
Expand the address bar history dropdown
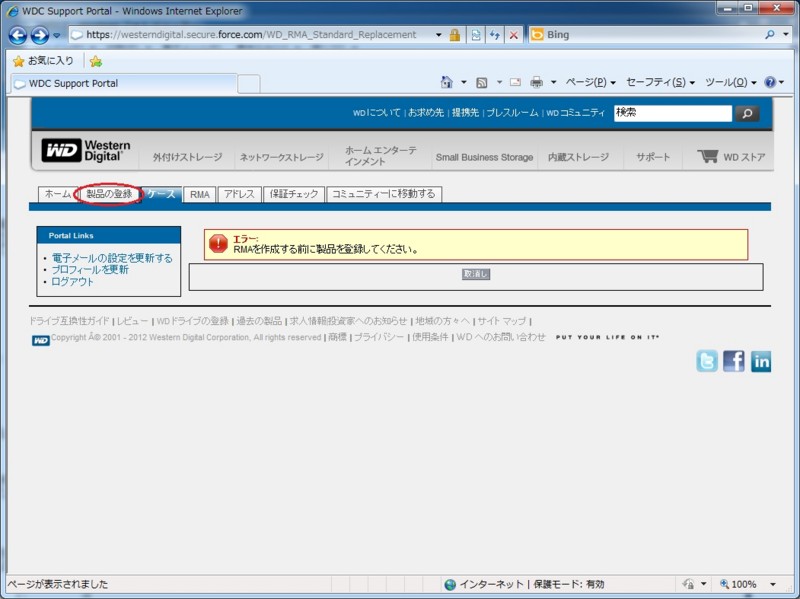438,35
